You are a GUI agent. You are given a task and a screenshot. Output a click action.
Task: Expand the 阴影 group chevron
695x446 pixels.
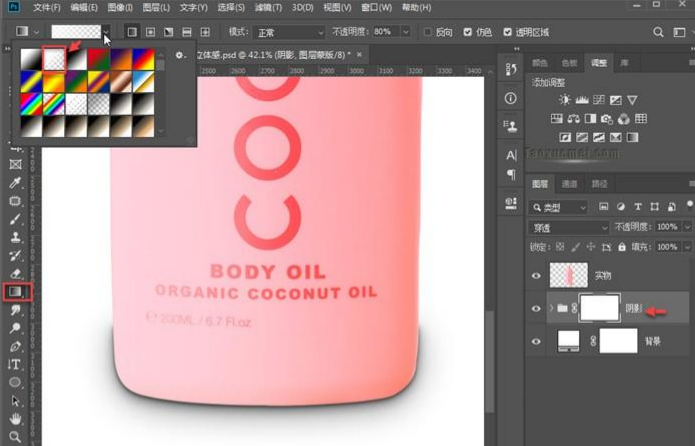[x=551, y=308]
